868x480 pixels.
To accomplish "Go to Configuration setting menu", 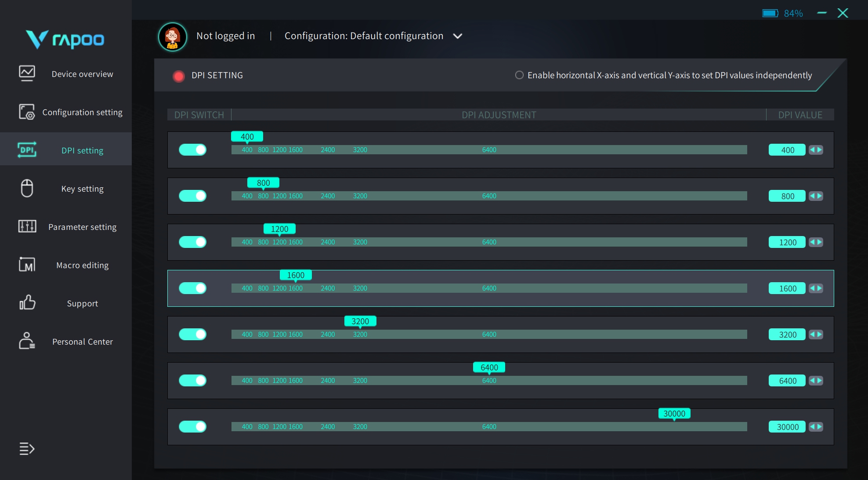I will 66,112.
